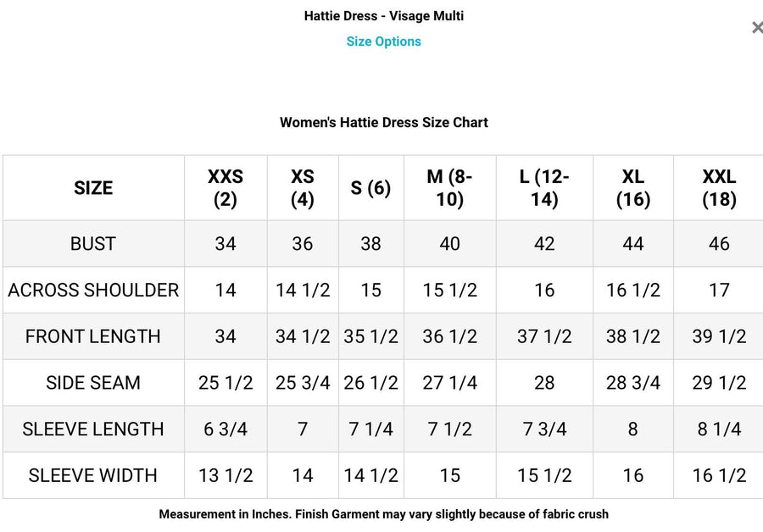Click the bust value 46 for XXL
The image size is (763, 532).
[x=719, y=244]
